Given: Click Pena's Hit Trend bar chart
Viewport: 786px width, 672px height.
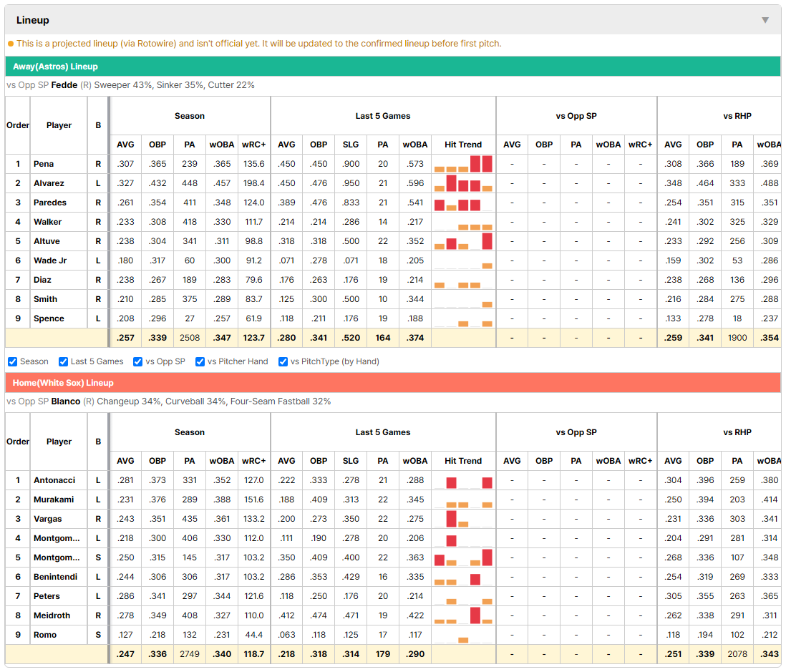Looking at the screenshot, I should coord(463,164).
